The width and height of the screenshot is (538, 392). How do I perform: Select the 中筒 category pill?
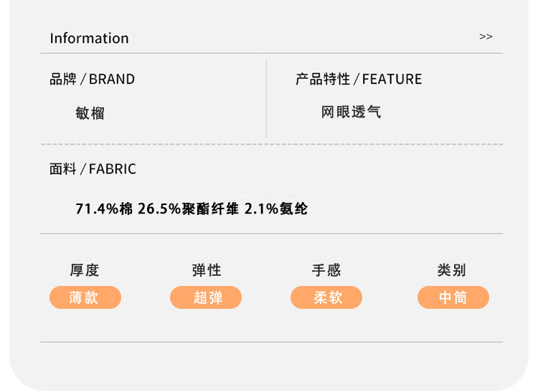(453, 297)
